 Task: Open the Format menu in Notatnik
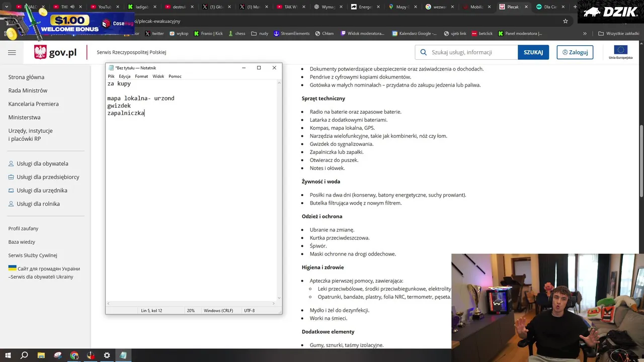tap(141, 76)
